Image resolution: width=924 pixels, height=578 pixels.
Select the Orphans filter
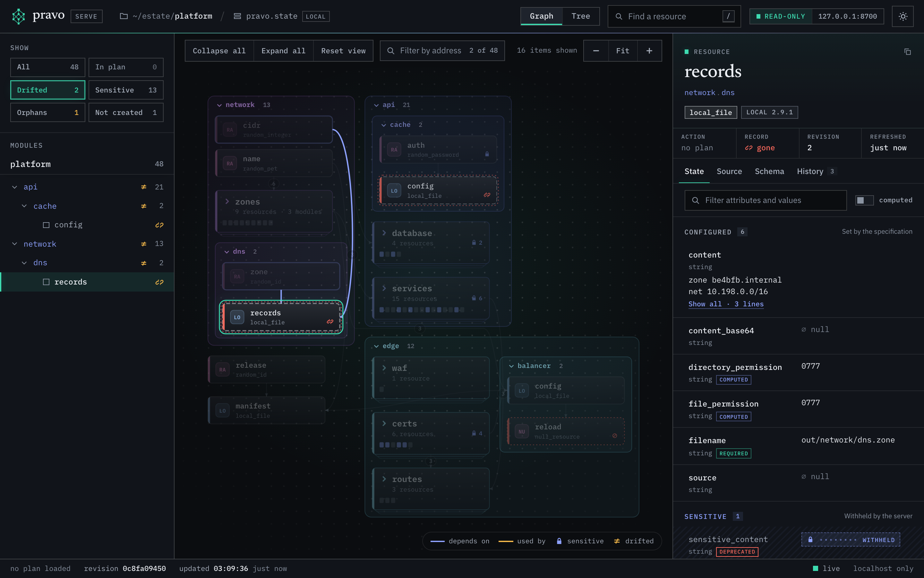click(48, 112)
